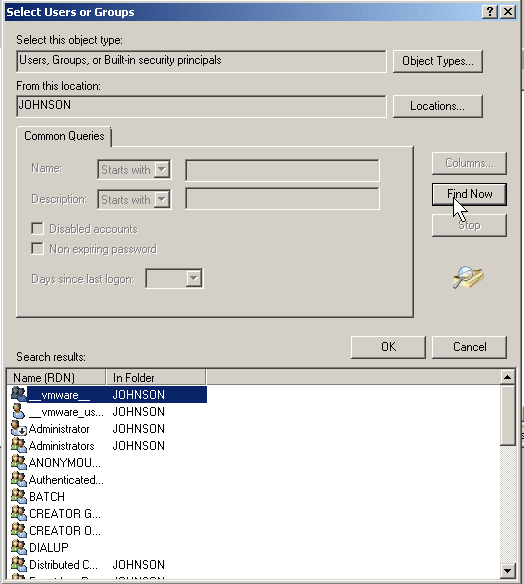Open the Name Starts with dropdown

click(162, 169)
